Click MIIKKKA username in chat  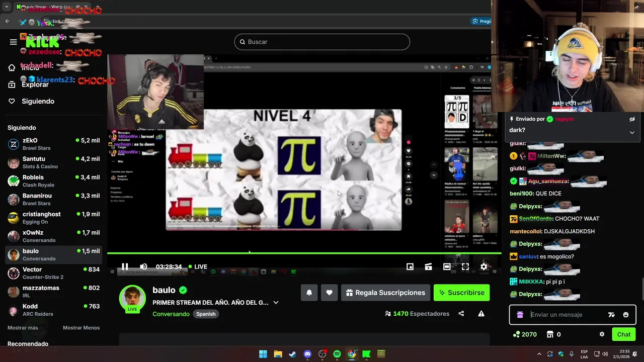click(531, 282)
